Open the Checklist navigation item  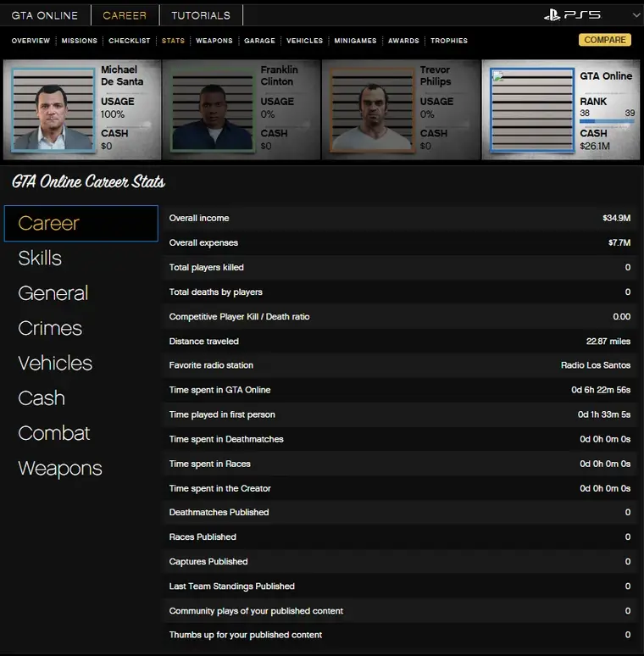[x=130, y=41]
